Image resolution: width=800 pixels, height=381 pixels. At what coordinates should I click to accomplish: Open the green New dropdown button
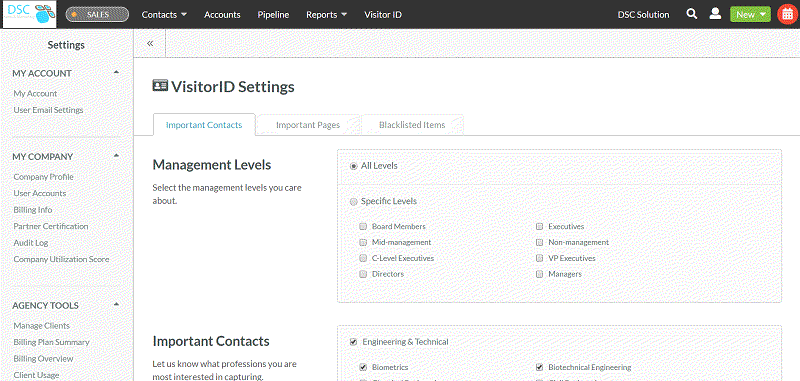(750, 14)
